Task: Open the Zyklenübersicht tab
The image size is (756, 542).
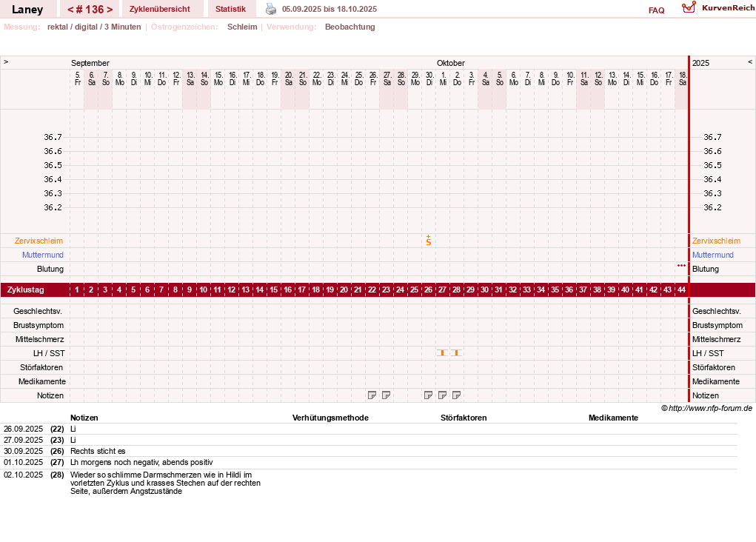Action: [x=160, y=9]
